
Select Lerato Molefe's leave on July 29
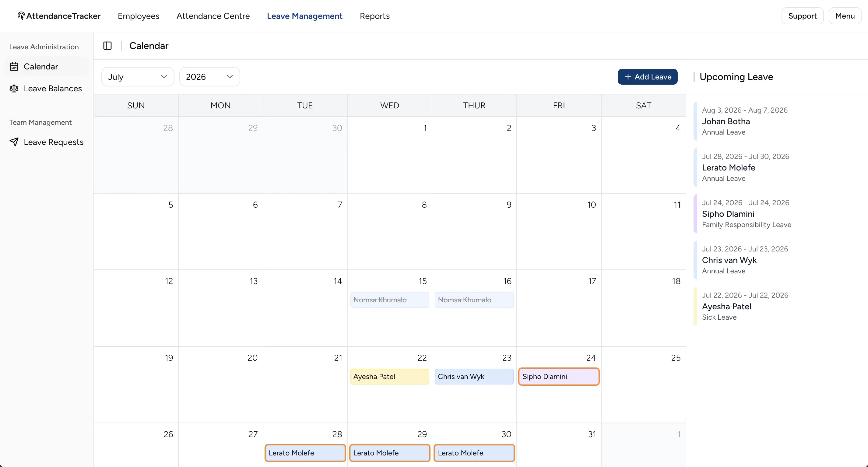[389, 453]
